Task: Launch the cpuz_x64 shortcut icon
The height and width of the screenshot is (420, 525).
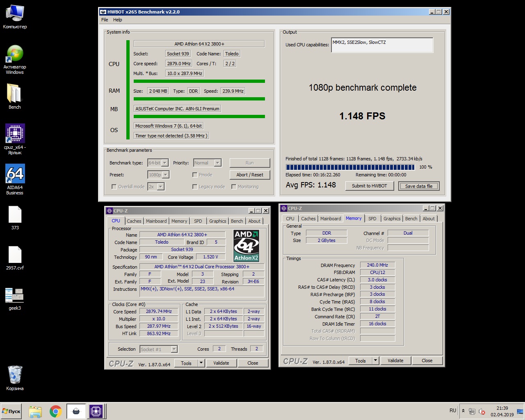Action: point(15,139)
